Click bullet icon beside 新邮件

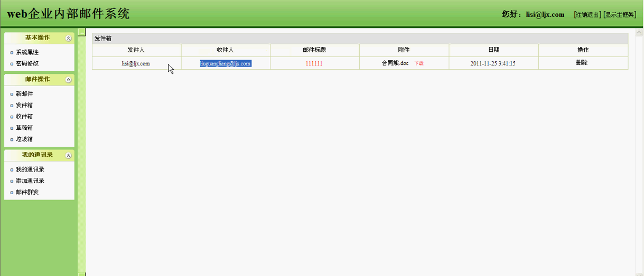[12, 94]
